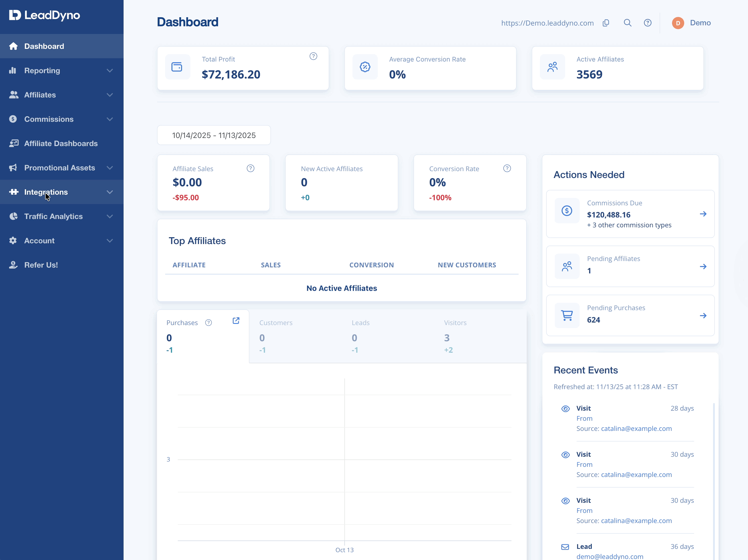
Task: Select the Purchases chart tab
Action: tap(203, 336)
